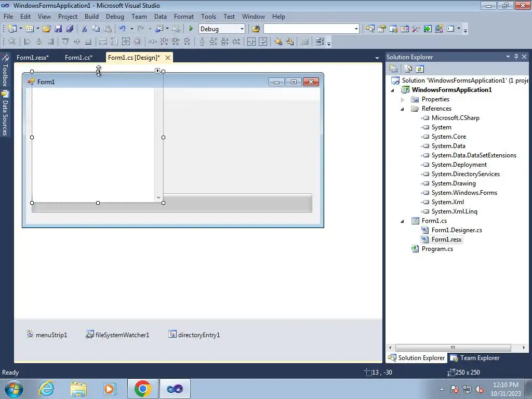
Task: Click the Refresh icon in Solution Explorer
Action: coord(420,69)
